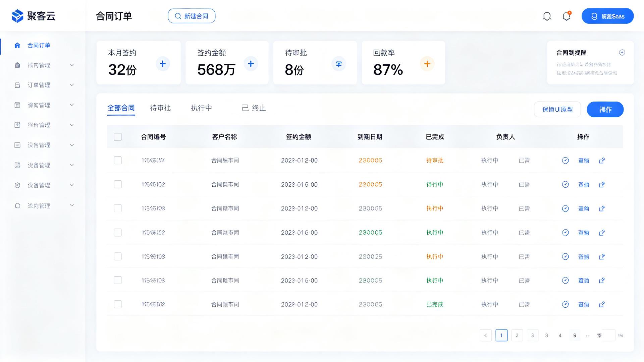This screenshot has height=362, width=644.
Task: Click the list icon beside 设务管理
Action: (x=17, y=145)
